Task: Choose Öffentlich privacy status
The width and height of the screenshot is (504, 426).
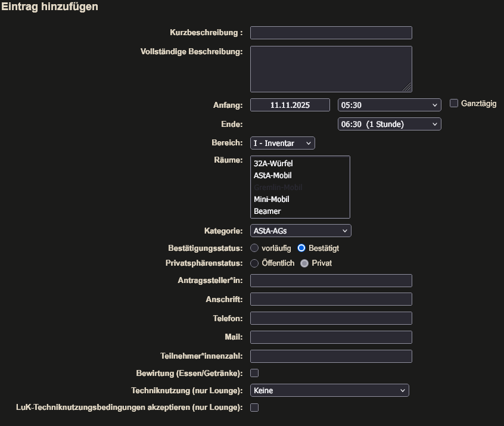Action: (254, 263)
